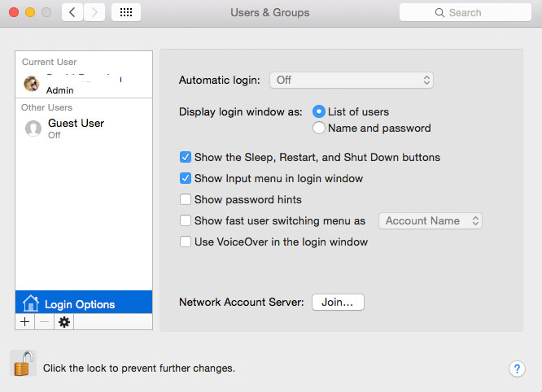Click the back navigation arrow
Image resolution: width=542 pixels, height=392 pixels.
point(72,12)
